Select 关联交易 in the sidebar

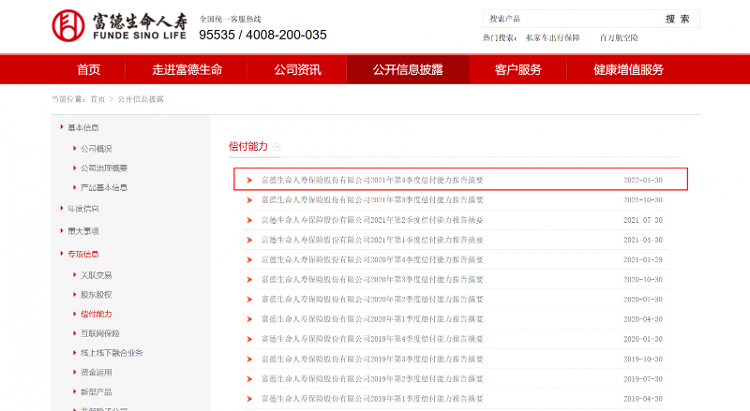coord(96,275)
